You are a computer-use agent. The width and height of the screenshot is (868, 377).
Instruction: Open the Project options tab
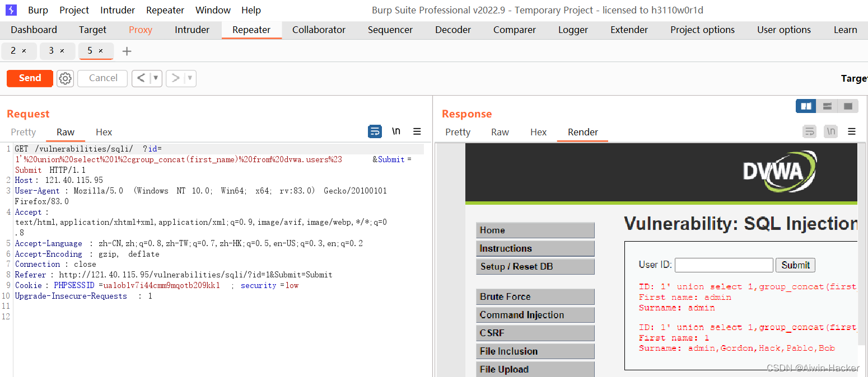[x=703, y=30]
